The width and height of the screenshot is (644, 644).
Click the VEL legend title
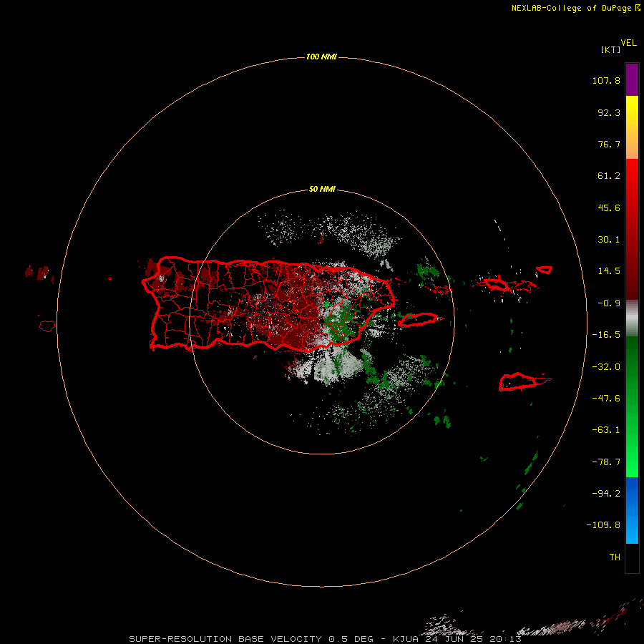pos(629,43)
